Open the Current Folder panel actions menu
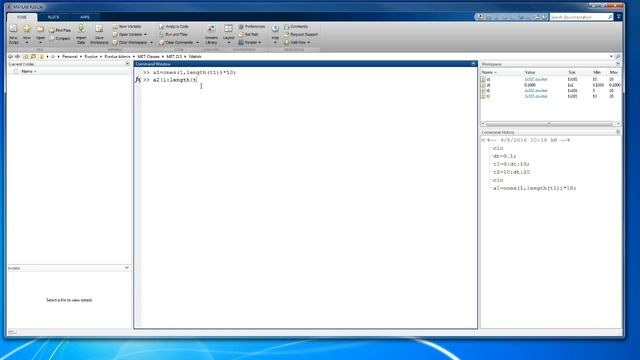The height and width of the screenshot is (360, 640). tap(127, 64)
